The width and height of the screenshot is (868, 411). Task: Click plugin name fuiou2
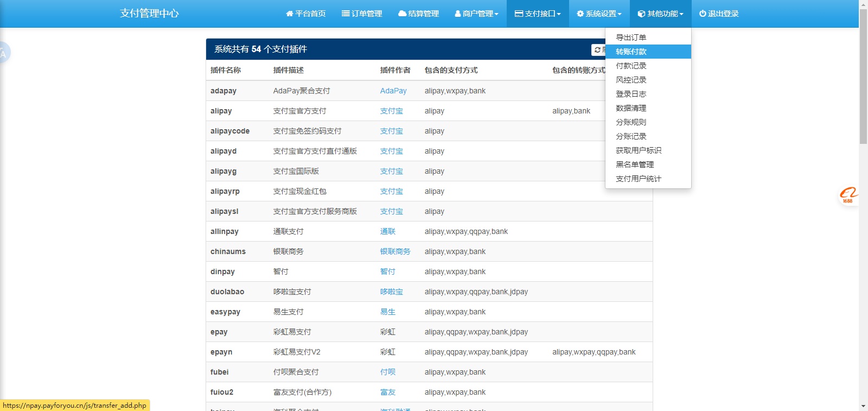[222, 392]
